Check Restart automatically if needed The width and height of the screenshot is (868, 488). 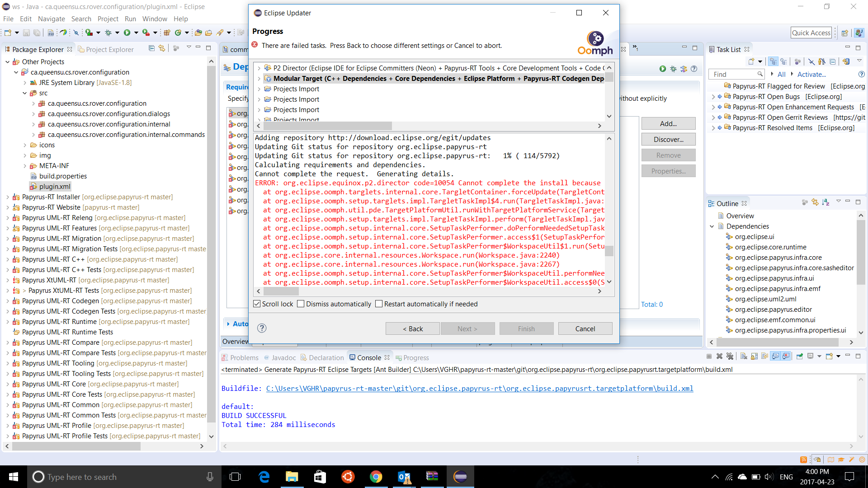point(379,304)
